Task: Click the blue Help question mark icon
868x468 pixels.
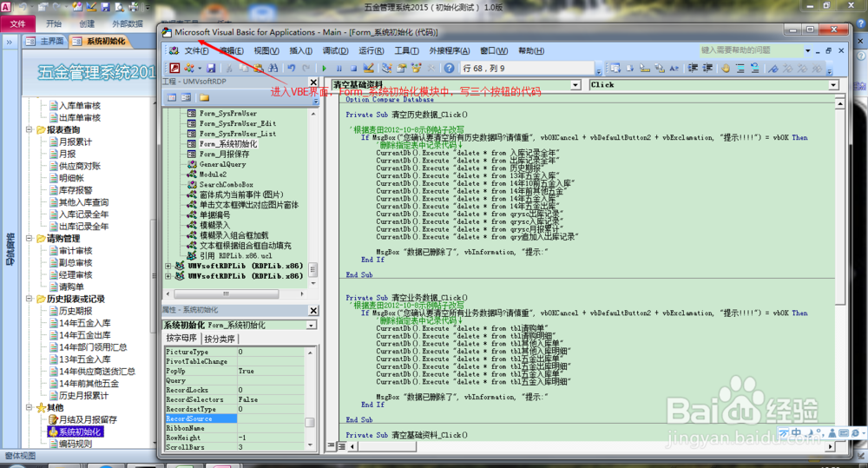Action: point(450,68)
